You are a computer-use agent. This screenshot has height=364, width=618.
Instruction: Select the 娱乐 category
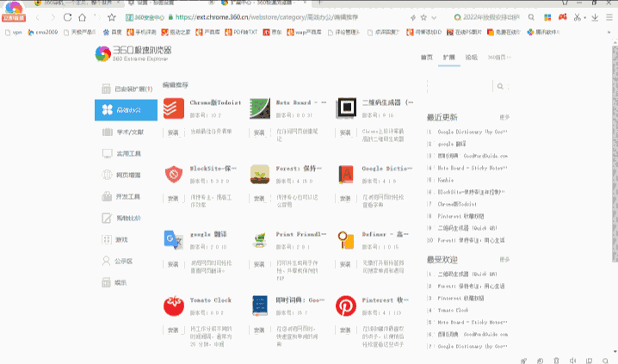127,282
